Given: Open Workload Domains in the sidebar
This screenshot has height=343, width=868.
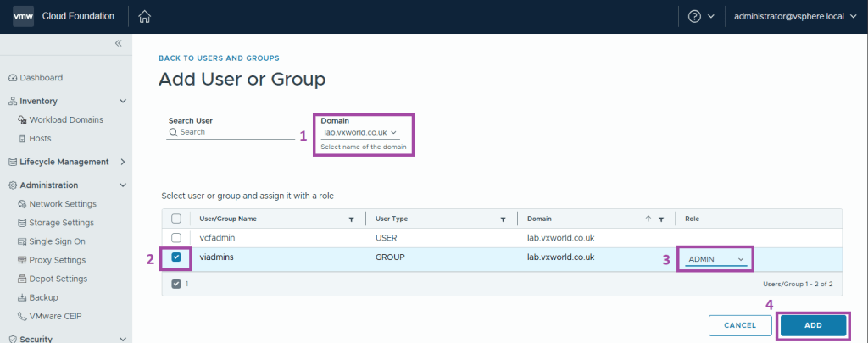Looking at the screenshot, I should (66, 119).
